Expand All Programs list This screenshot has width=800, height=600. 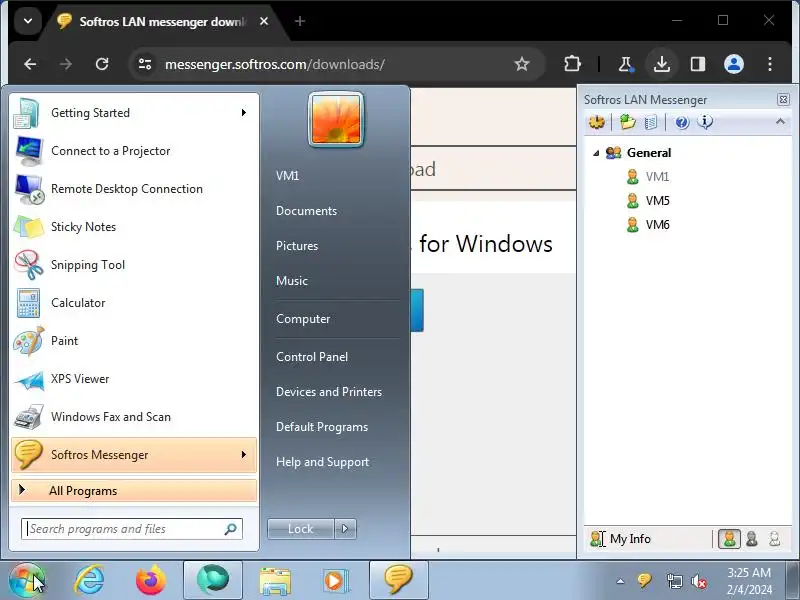[134, 491]
